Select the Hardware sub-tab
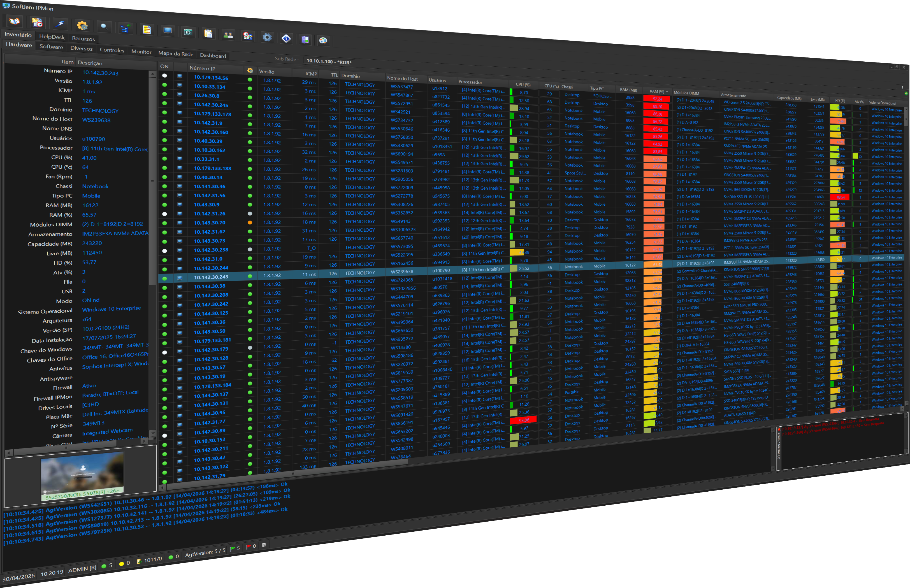The width and height of the screenshot is (910, 588). 19,45
